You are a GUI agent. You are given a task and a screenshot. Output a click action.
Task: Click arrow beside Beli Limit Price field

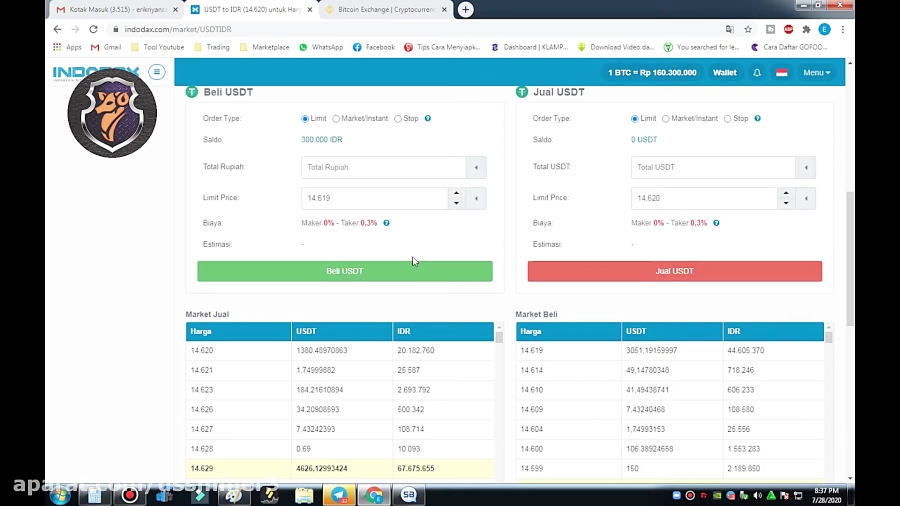click(476, 198)
